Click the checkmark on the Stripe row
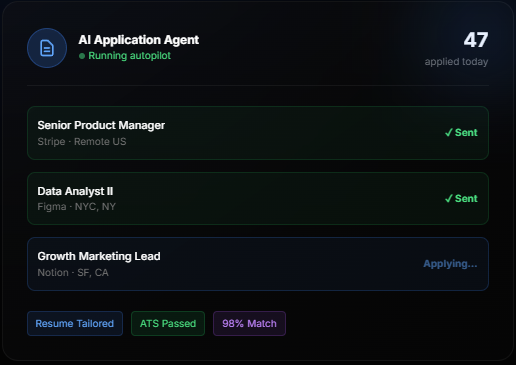The height and width of the screenshot is (365, 516). [x=449, y=133]
